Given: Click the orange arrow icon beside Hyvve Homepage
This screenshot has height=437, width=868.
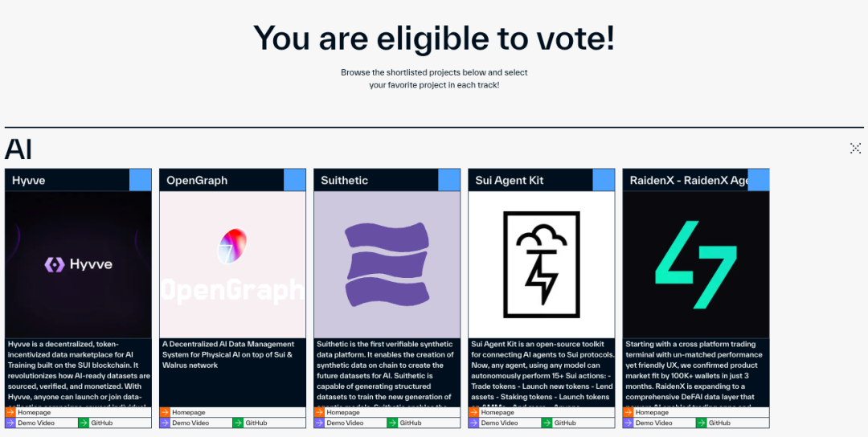Looking at the screenshot, I should [x=10, y=412].
